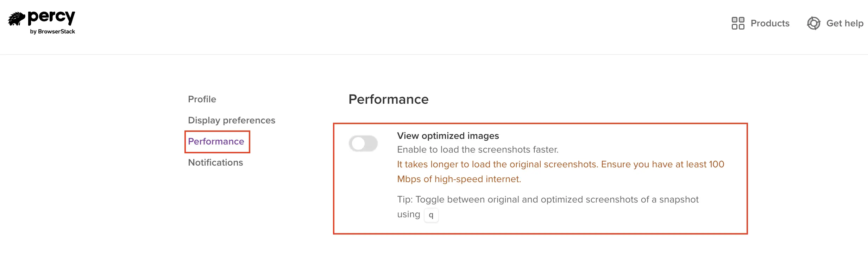
Task: Open Display preferences section
Action: point(231,120)
